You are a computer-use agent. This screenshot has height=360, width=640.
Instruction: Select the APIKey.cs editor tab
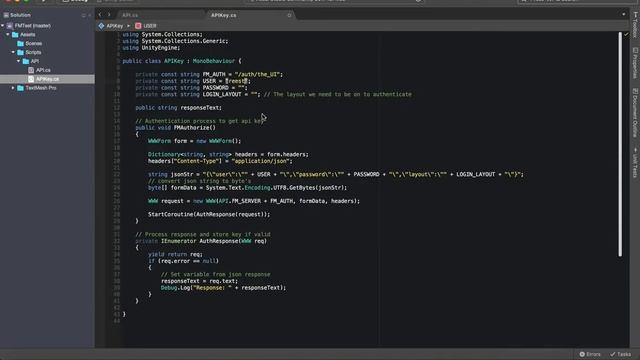(x=223, y=15)
